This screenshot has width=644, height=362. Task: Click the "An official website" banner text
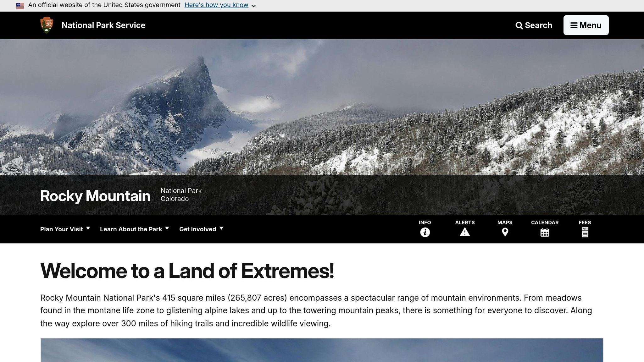[x=104, y=5]
